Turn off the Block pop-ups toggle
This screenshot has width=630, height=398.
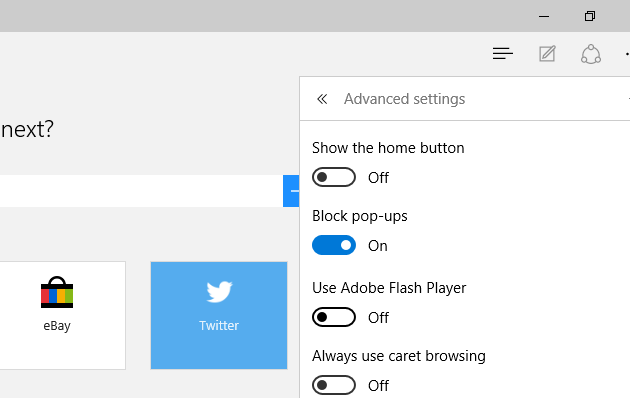click(x=334, y=245)
